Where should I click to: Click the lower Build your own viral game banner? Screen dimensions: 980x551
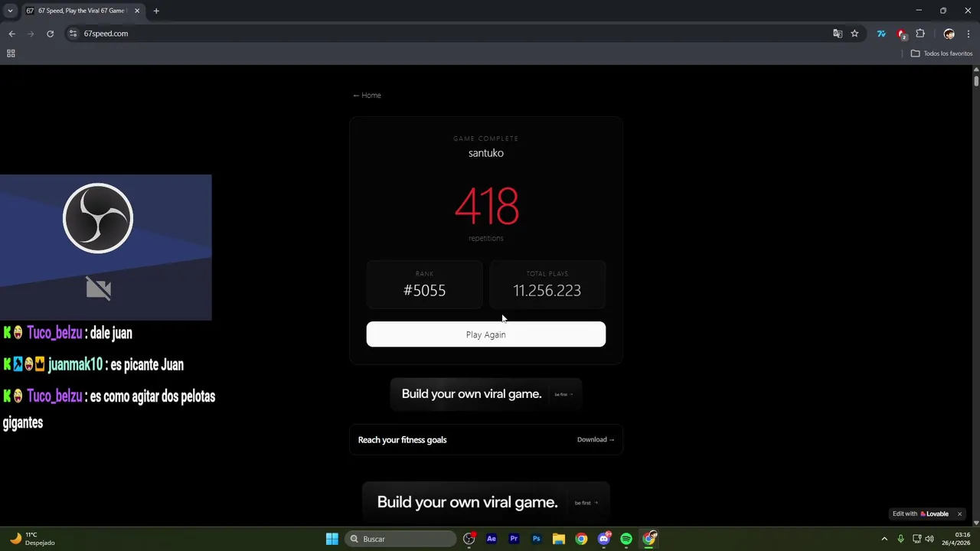click(486, 502)
